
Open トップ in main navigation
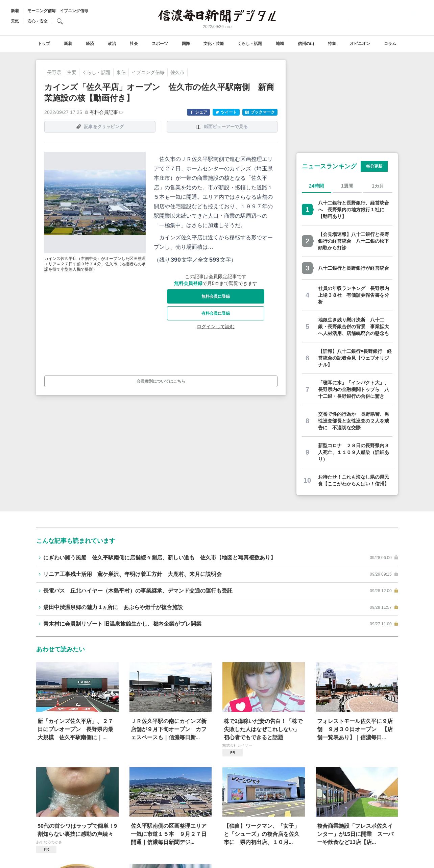tap(44, 44)
